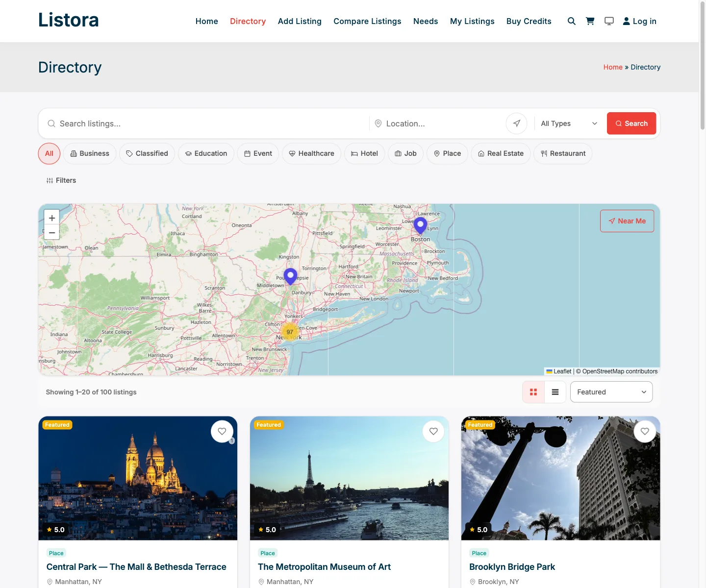This screenshot has width=706, height=588.
Task: Go to the Home menu item
Action: coord(207,21)
